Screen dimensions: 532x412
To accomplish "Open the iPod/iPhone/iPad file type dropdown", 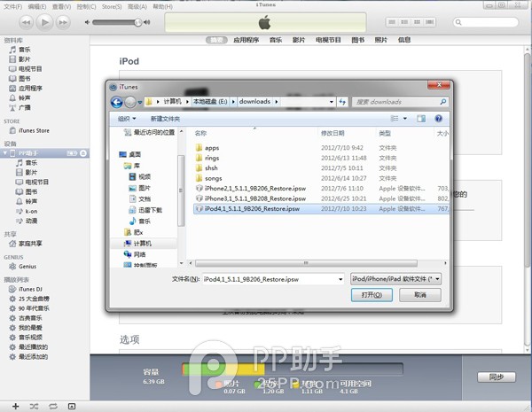I will [x=395, y=279].
